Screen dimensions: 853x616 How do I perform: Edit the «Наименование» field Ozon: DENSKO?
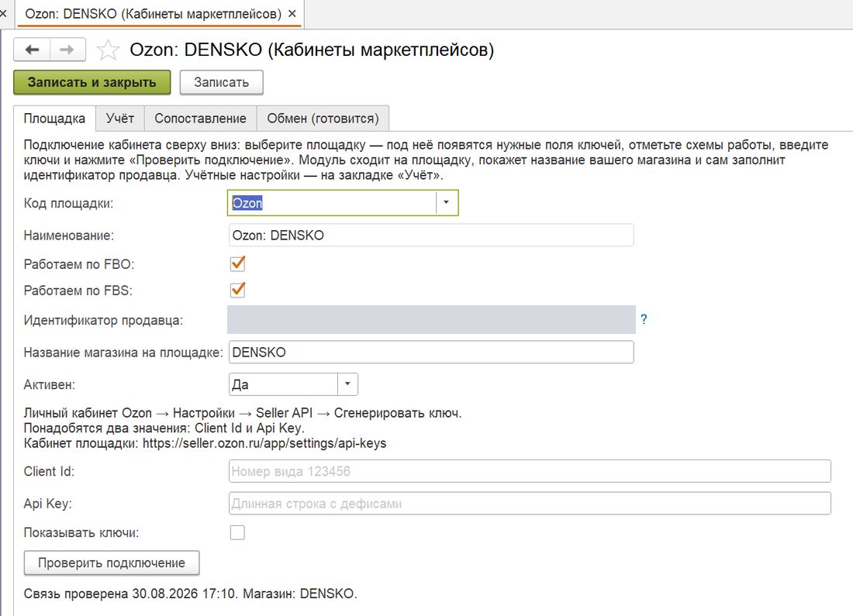[x=431, y=236]
